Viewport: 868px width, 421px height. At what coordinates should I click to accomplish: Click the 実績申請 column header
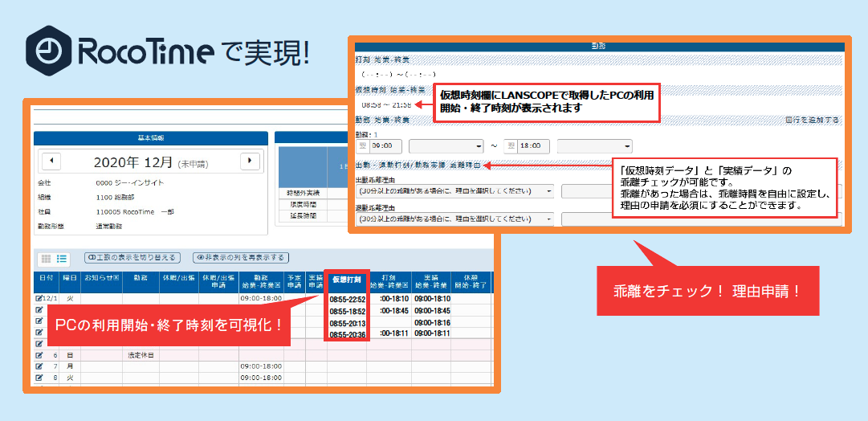tap(315, 281)
